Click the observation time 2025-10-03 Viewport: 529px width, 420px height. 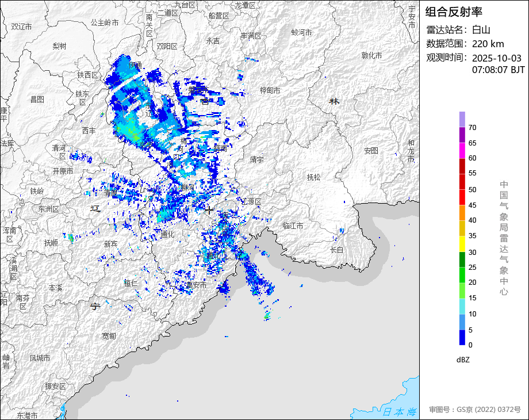pyautogui.click(x=497, y=58)
